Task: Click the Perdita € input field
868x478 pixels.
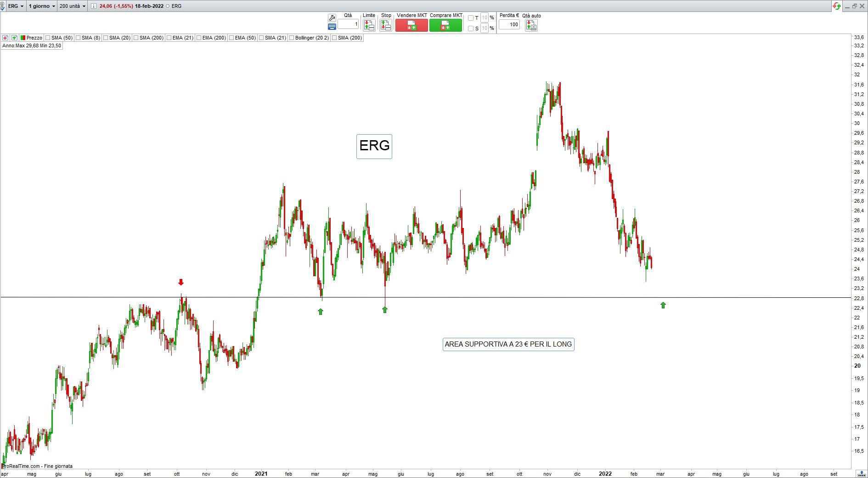Action: click(509, 24)
